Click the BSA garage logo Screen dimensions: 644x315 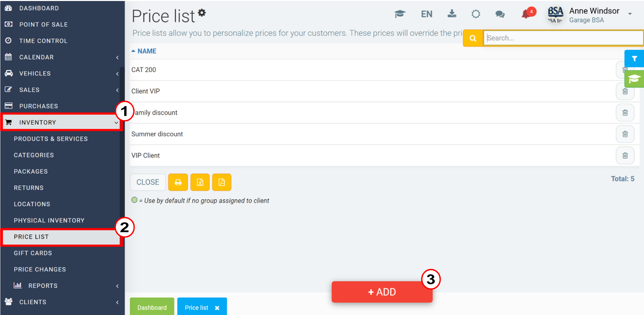pyautogui.click(x=555, y=15)
